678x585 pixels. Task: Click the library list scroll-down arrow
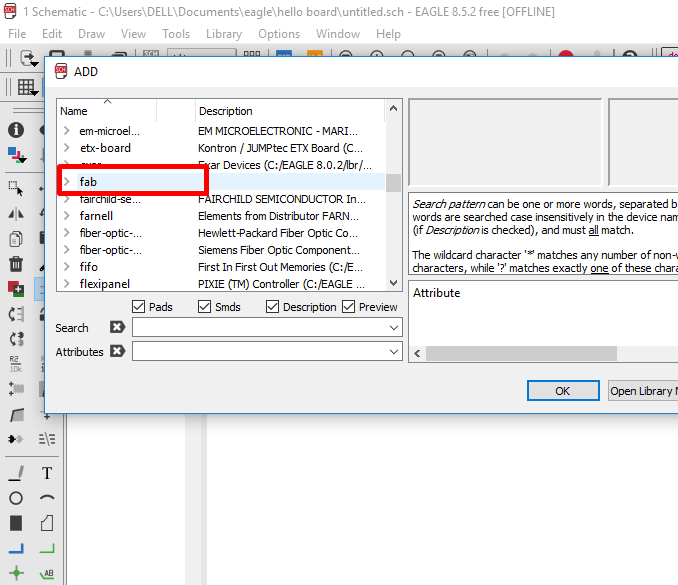[x=393, y=283]
